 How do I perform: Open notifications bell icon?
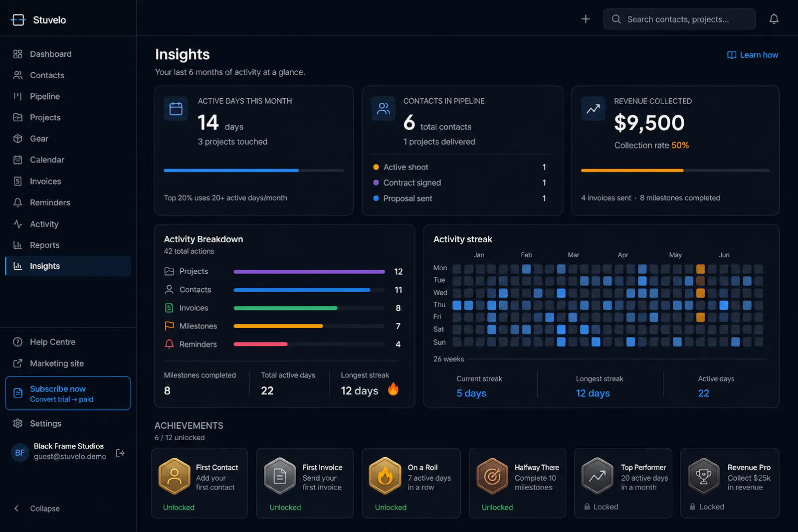coord(774,19)
